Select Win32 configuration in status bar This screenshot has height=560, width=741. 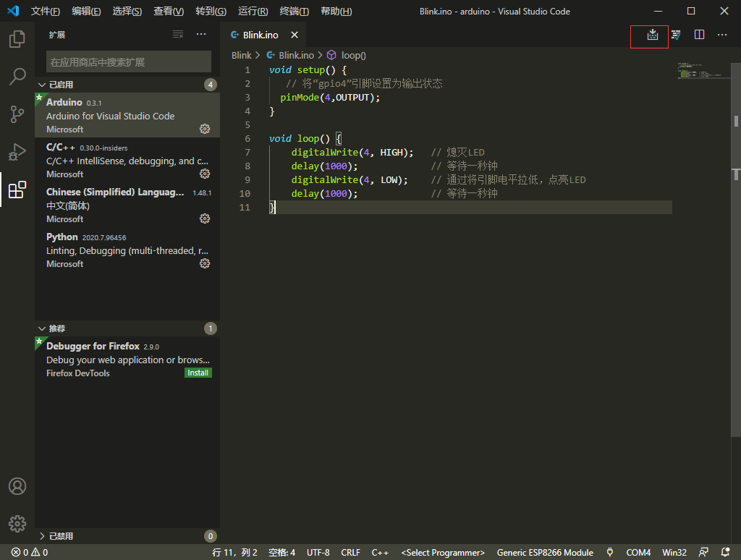coord(674,552)
